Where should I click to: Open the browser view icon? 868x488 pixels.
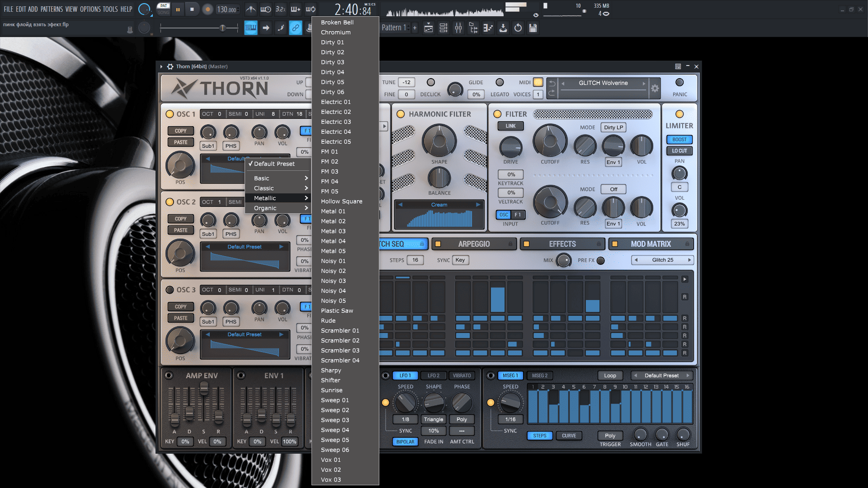(x=473, y=28)
